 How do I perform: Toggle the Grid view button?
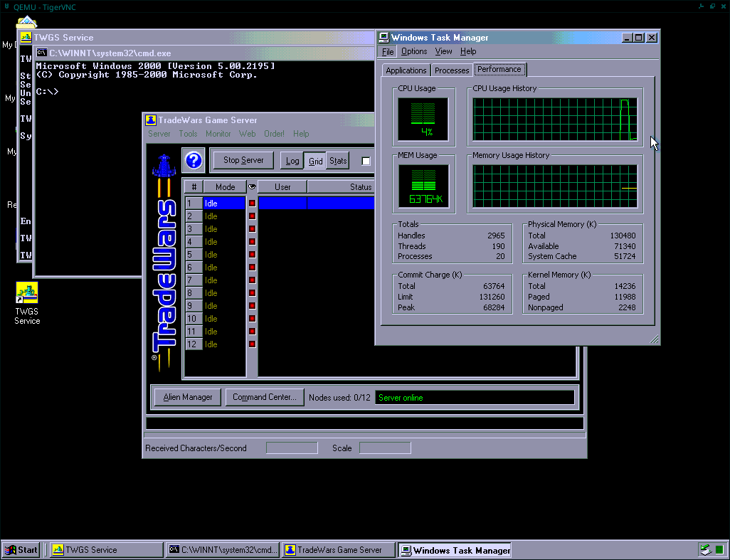pyautogui.click(x=315, y=161)
